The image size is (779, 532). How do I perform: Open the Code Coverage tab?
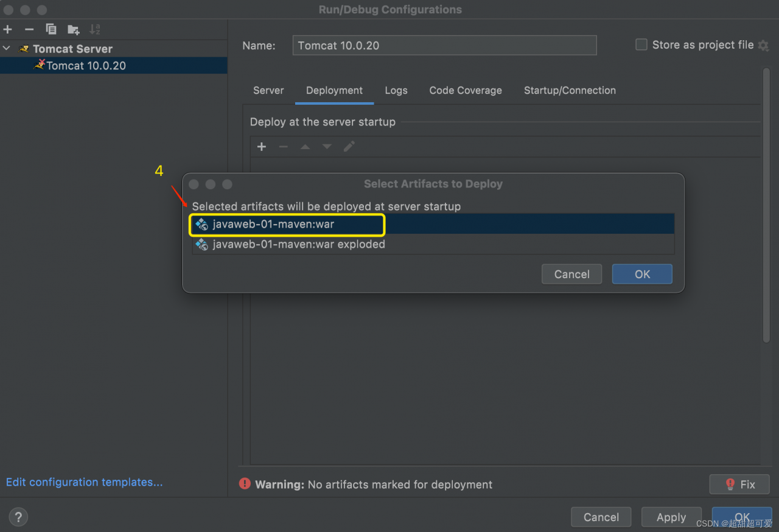(x=466, y=90)
